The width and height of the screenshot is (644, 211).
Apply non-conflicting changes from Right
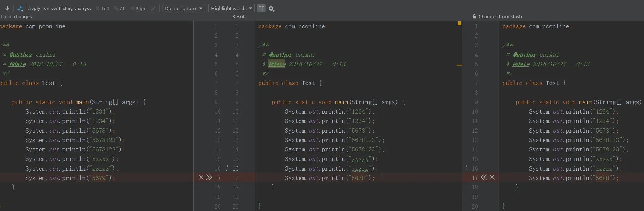point(139,9)
